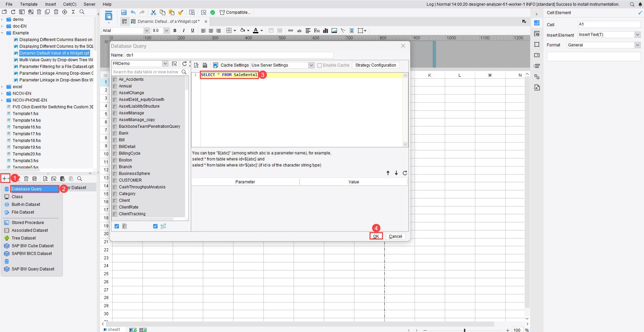This screenshot has width=644, height=332.
Task: Open the Server menu
Action: click(89, 4)
